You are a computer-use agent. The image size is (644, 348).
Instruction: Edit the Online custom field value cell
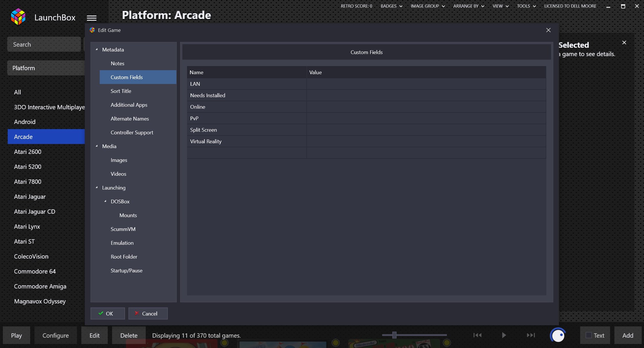pyautogui.click(x=426, y=107)
